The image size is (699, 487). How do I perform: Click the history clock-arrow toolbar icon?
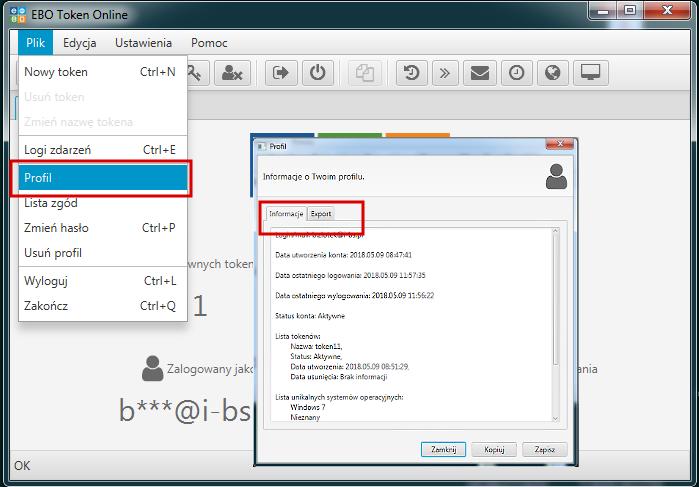click(411, 73)
